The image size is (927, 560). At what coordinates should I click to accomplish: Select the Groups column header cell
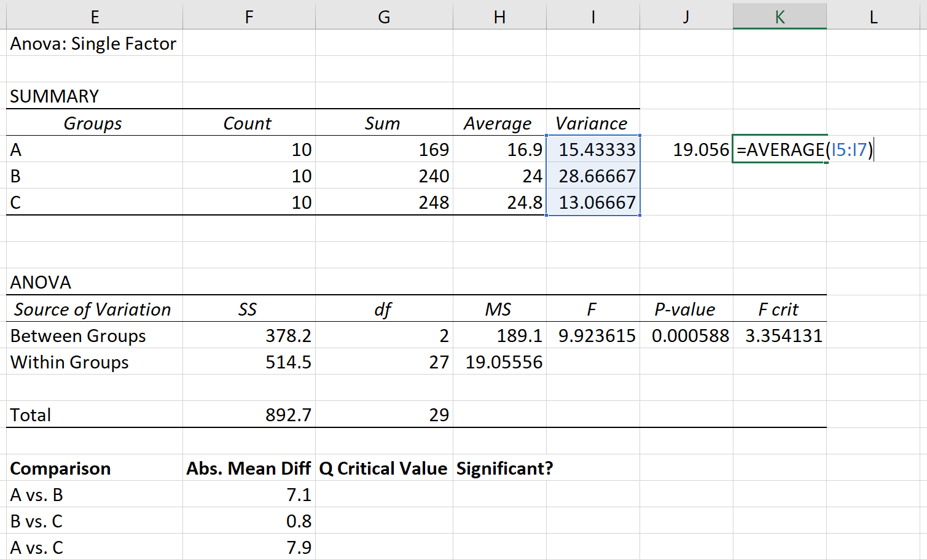(x=92, y=123)
